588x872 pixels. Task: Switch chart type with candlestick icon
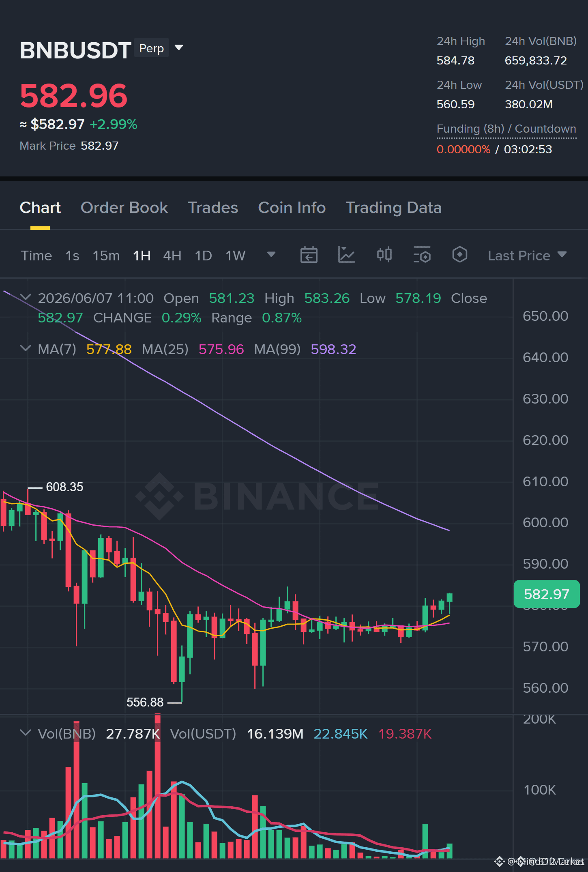point(384,255)
